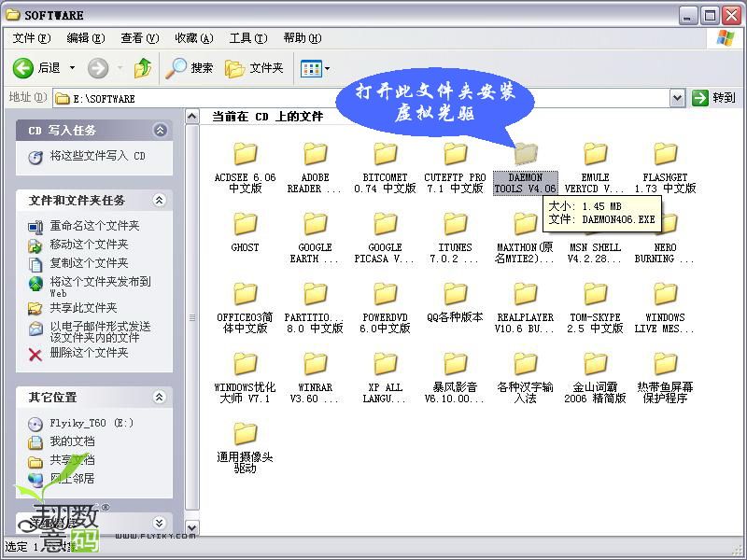This screenshot has height=560, width=747.
Task: Click the Go (转到) button
Action: (x=713, y=98)
